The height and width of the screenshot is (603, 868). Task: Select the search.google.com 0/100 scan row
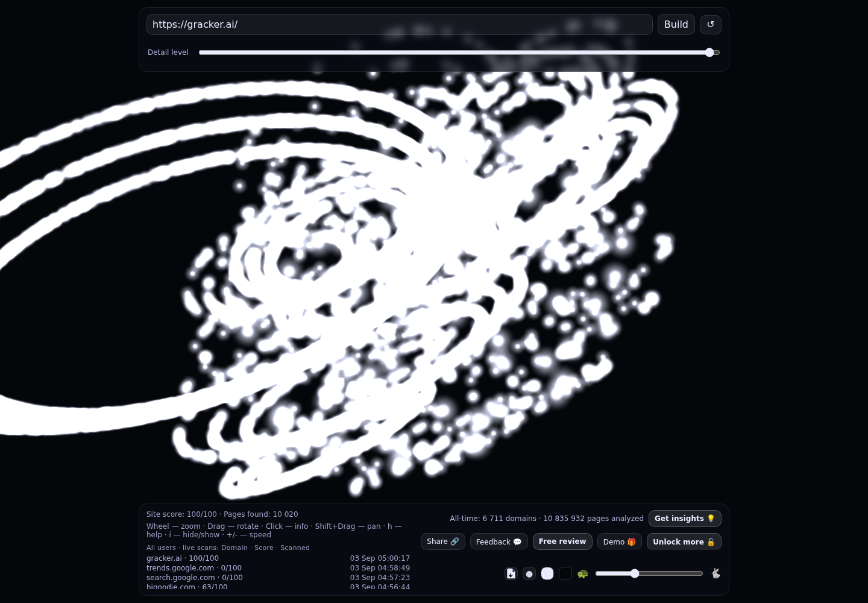(278, 578)
